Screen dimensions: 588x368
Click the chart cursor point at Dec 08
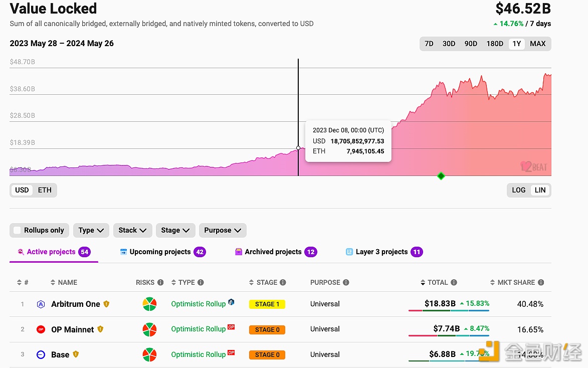(x=298, y=148)
